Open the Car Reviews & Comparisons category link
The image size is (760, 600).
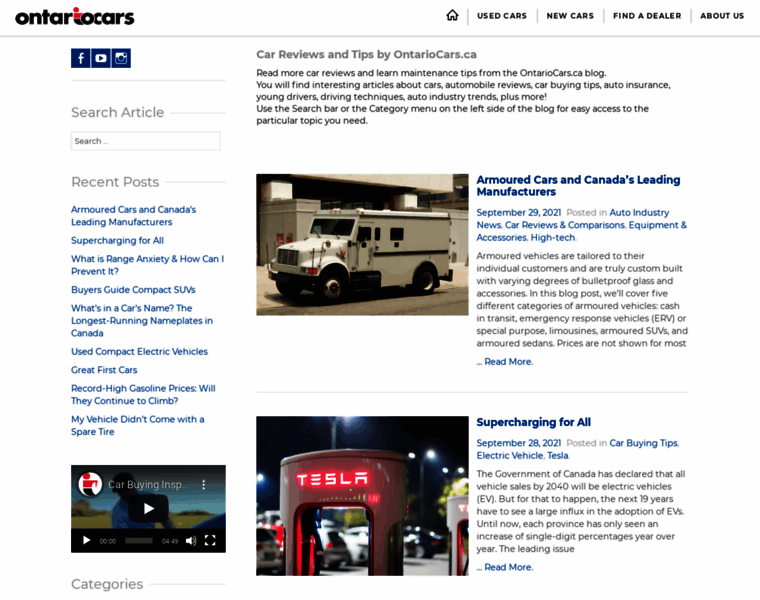[565, 225]
